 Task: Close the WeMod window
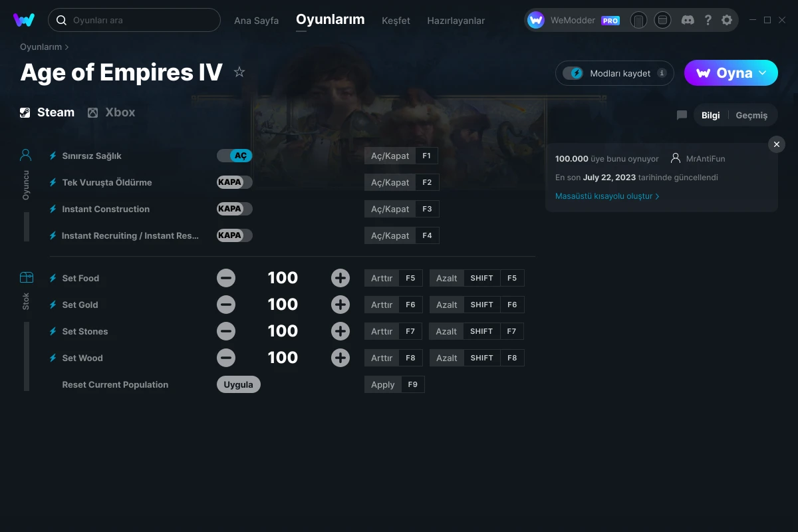pos(783,20)
